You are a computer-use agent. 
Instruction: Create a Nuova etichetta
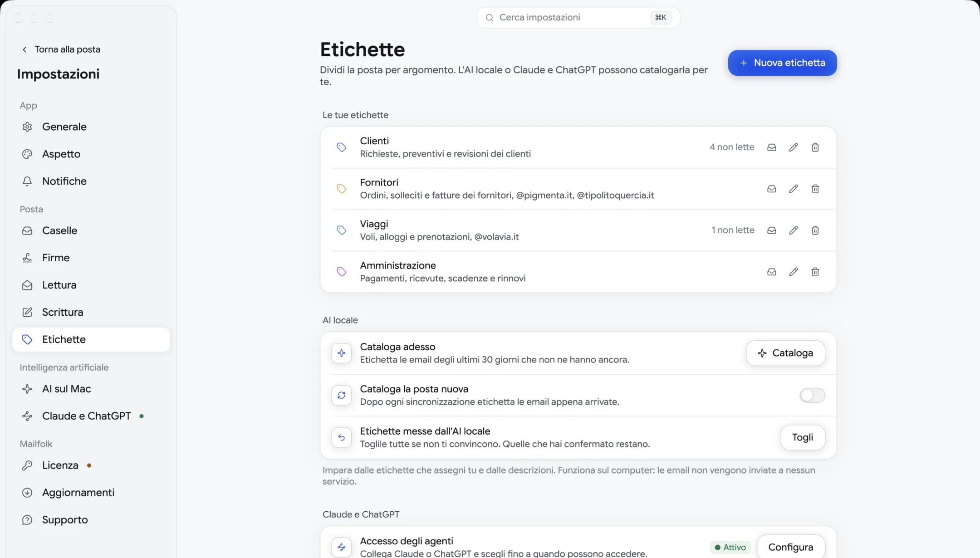click(x=782, y=63)
